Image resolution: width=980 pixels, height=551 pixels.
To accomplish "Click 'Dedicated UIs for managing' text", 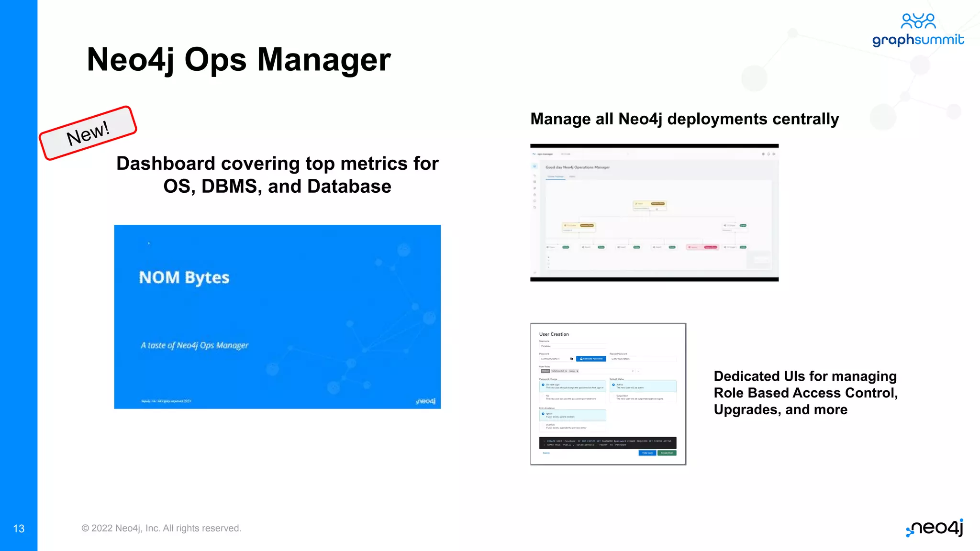I will coord(805,376).
